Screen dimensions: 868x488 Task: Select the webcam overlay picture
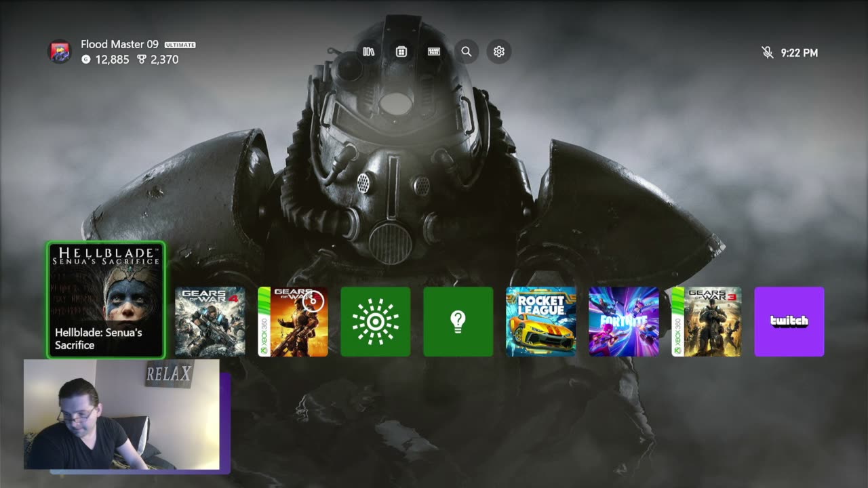pos(122,414)
